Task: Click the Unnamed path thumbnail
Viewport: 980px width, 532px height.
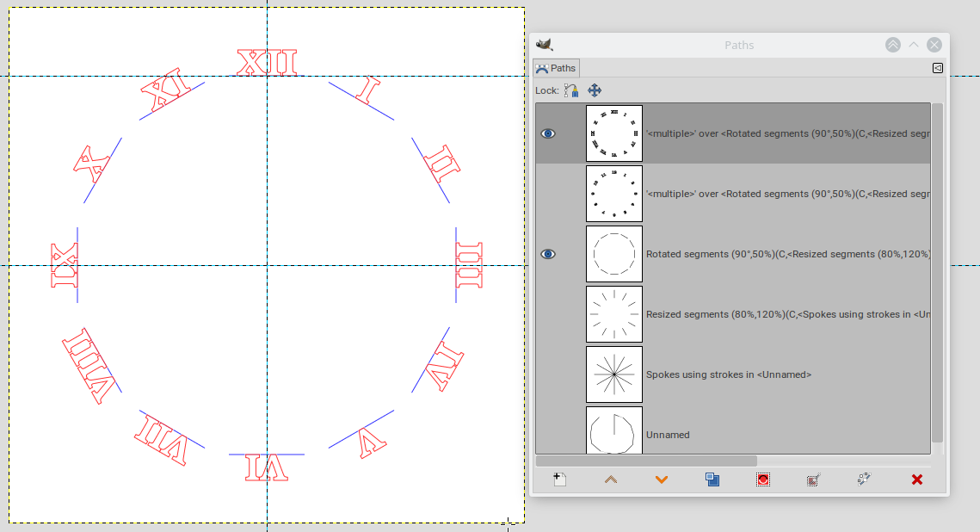Action: pyautogui.click(x=614, y=430)
